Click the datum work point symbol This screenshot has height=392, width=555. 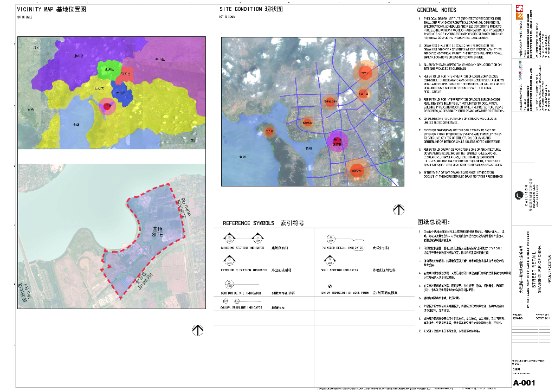coord(329,285)
